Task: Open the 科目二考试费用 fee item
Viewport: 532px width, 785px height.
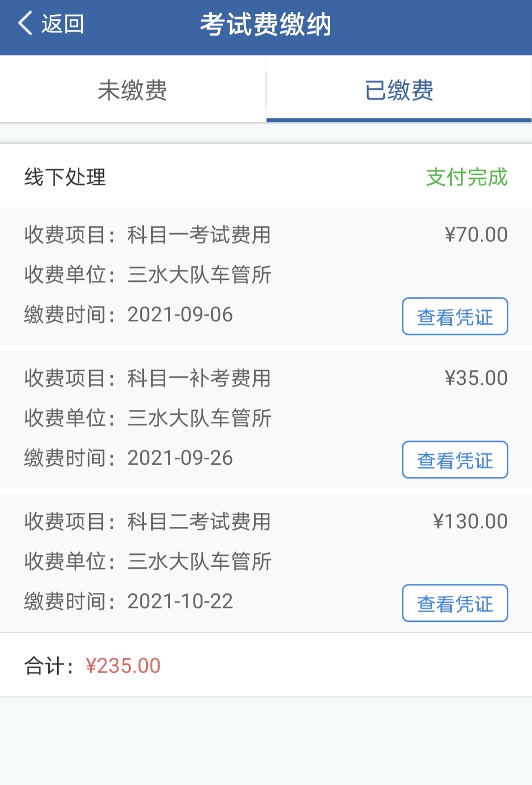Action: click(x=199, y=522)
